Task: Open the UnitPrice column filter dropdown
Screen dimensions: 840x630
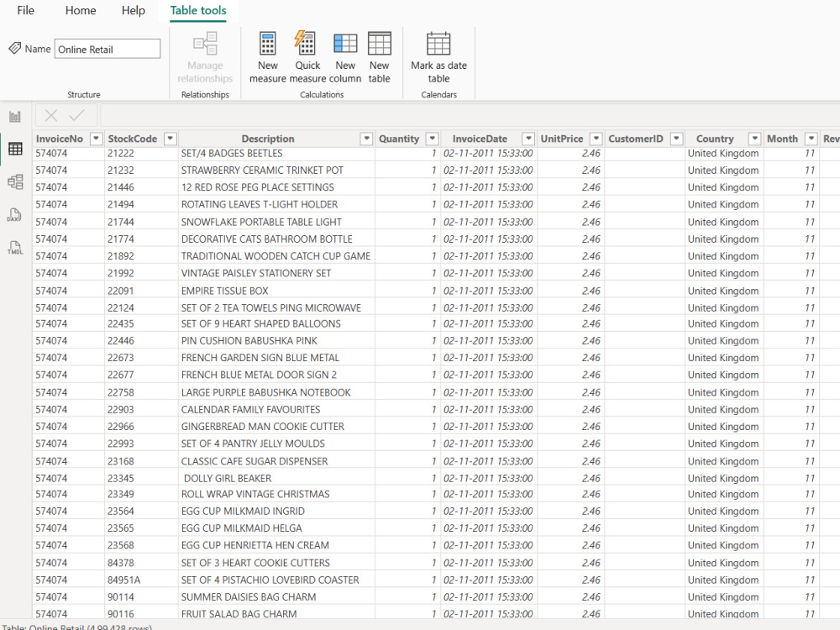Action: pyautogui.click(x=596, y=139)
